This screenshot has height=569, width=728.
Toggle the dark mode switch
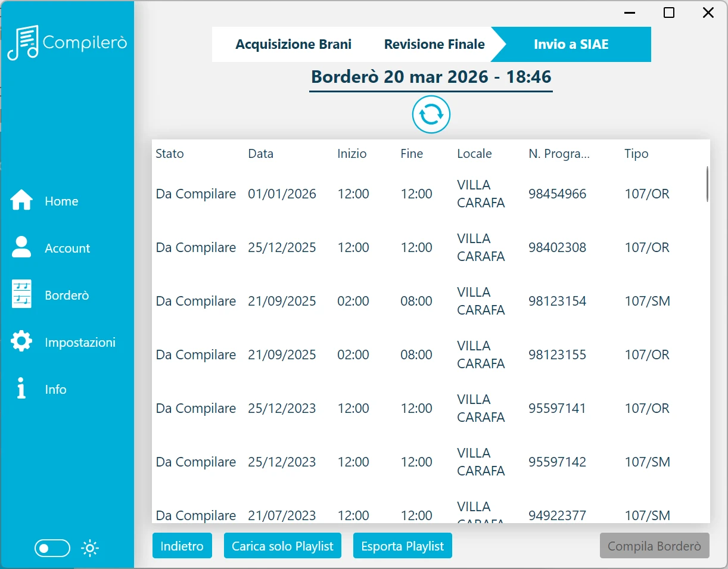(52, 548)
